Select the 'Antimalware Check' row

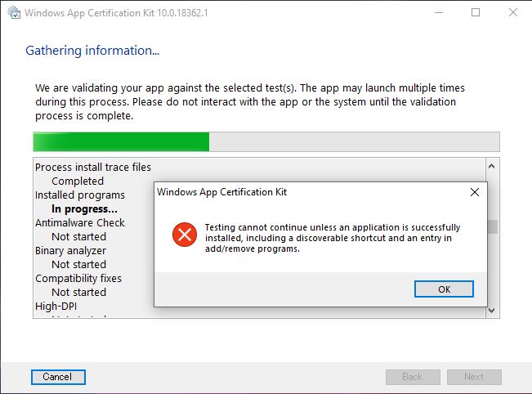click(80, 223)
